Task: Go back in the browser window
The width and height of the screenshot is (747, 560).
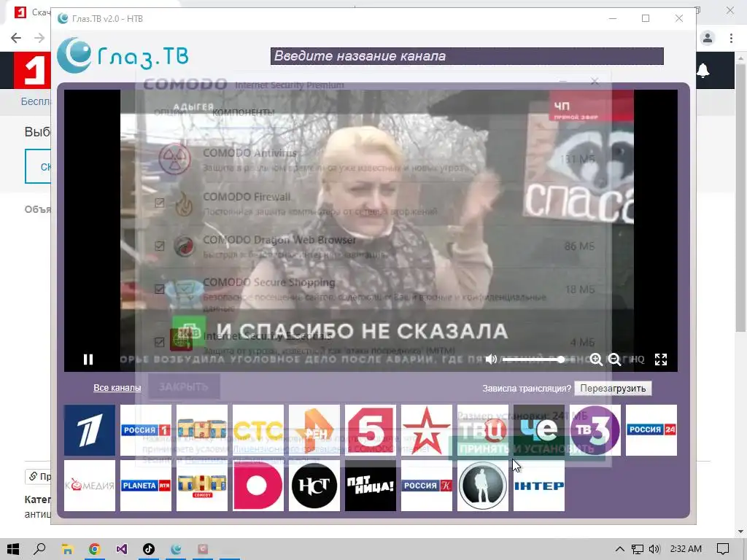Action: (16, 38)
